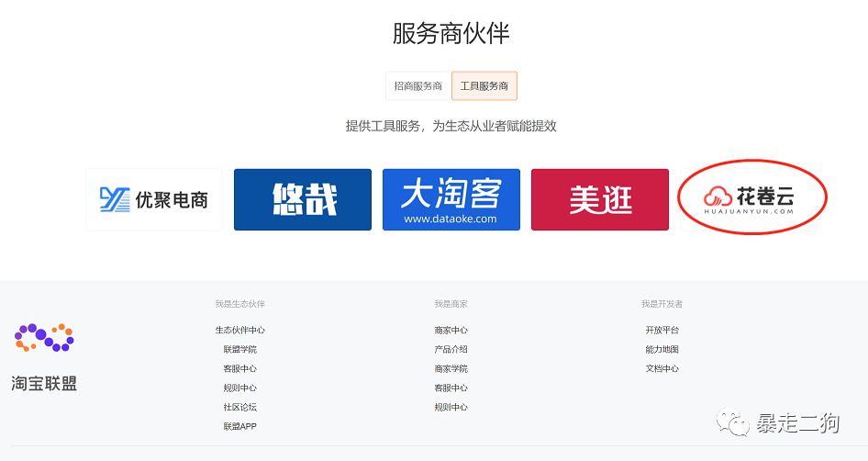
Task: Open the 大淘客 dataoke.com logo card
Action: (x=451, y=199)
